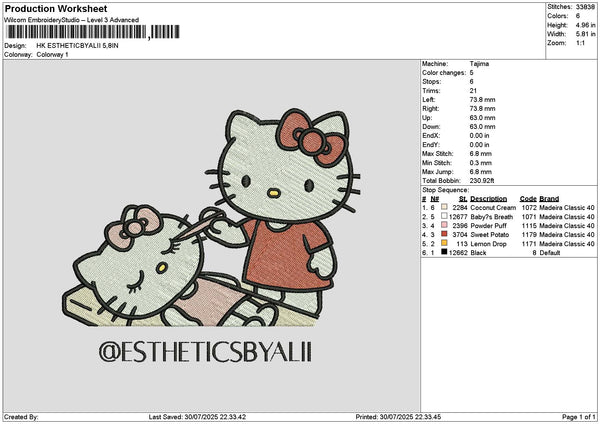Choose the Lemon Drop yellow swatch

(x=444, y=243)
